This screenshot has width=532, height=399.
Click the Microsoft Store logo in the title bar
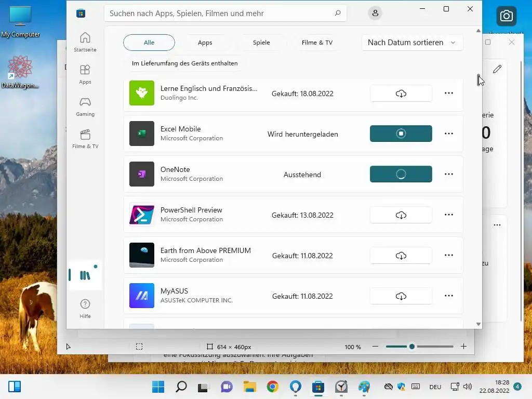pyautogui.click(x=81, y=13)
